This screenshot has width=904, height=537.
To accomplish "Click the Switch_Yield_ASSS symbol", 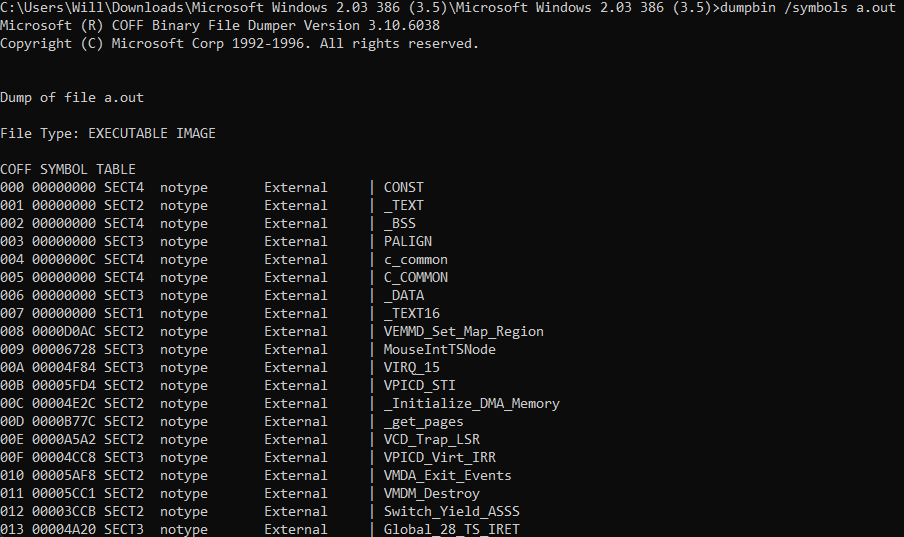I will pyautogui.click(x=451, y=511).
